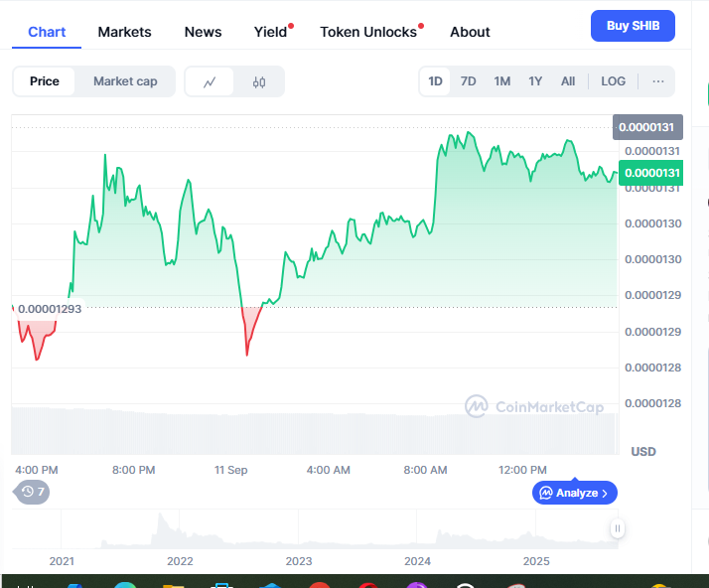Open the three-dot chart options menu
The image size is (709, 588).
click(658, 81)
